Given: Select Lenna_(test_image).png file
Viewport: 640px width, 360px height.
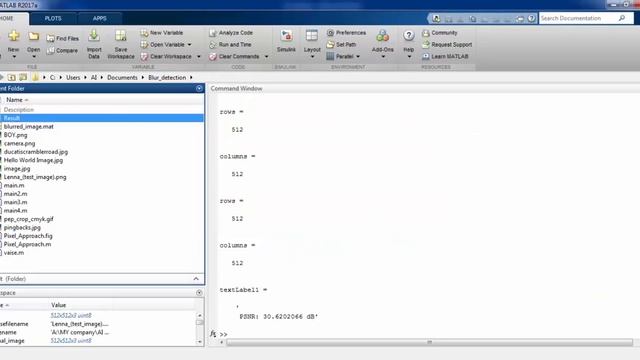Looking at the screenshot, I should tap(35, 177).
